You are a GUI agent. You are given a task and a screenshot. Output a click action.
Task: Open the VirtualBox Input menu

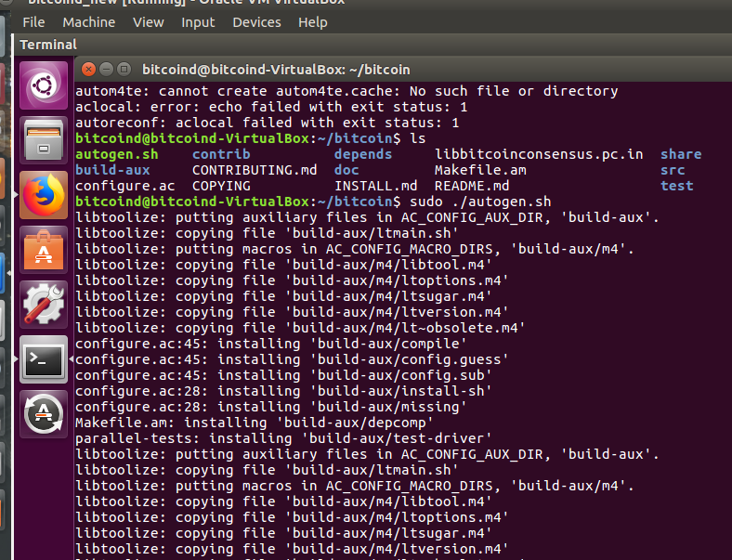pyautogui.click(x=198, y=22)
